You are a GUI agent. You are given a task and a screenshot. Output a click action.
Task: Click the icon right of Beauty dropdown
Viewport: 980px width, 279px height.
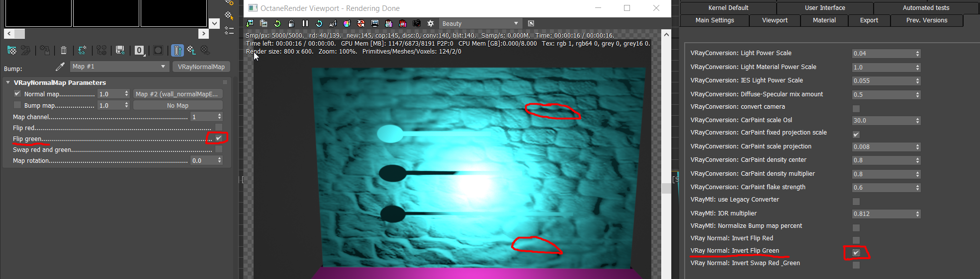531,23
